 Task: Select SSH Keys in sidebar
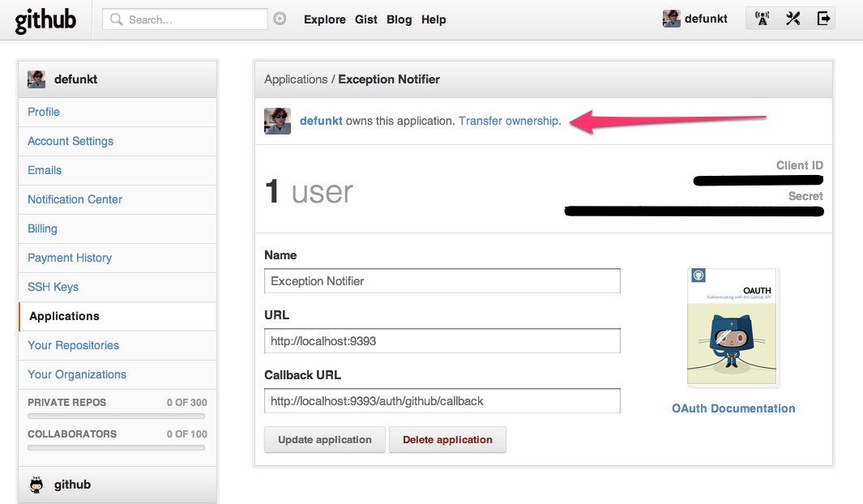tap(53, 287)
